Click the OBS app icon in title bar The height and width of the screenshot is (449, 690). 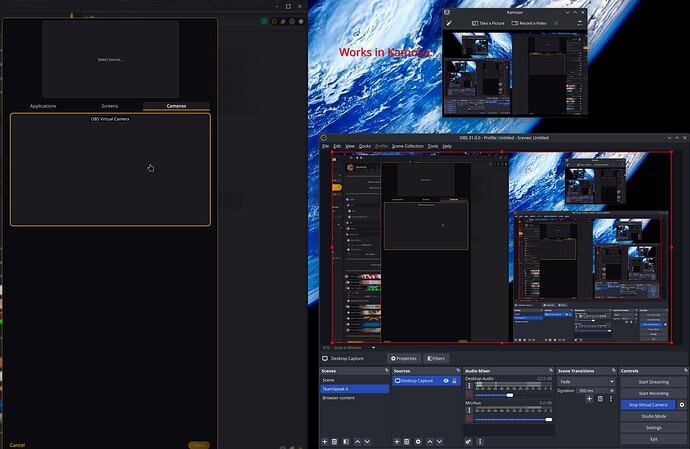324,138
